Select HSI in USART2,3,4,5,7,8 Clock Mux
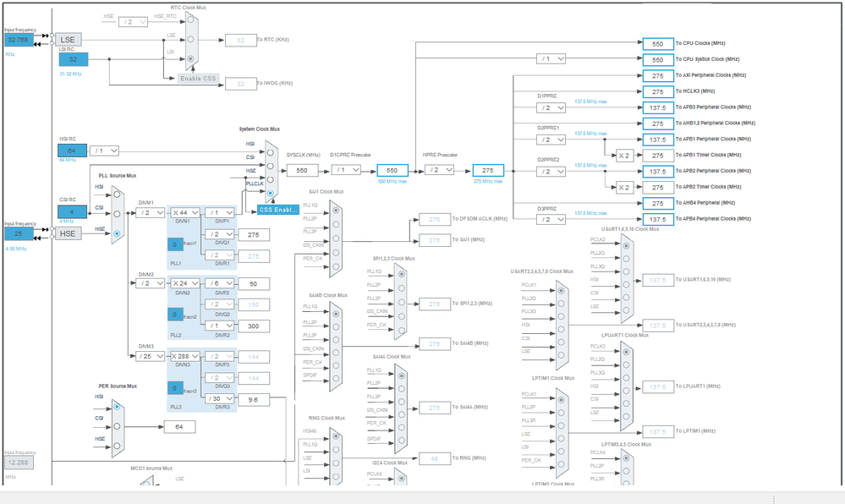This screenshot has width=845, height=504. point(561,329)
